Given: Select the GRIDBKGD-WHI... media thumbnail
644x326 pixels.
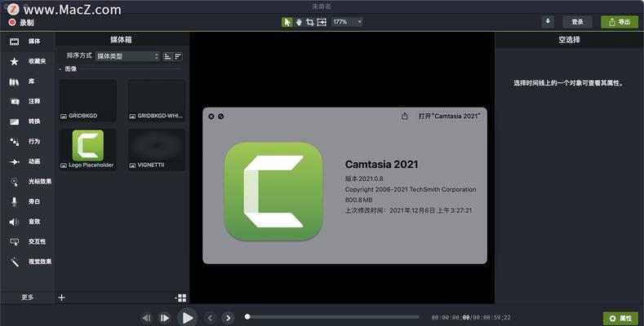Looking at the screenshot, I should [x=157, y=100].
